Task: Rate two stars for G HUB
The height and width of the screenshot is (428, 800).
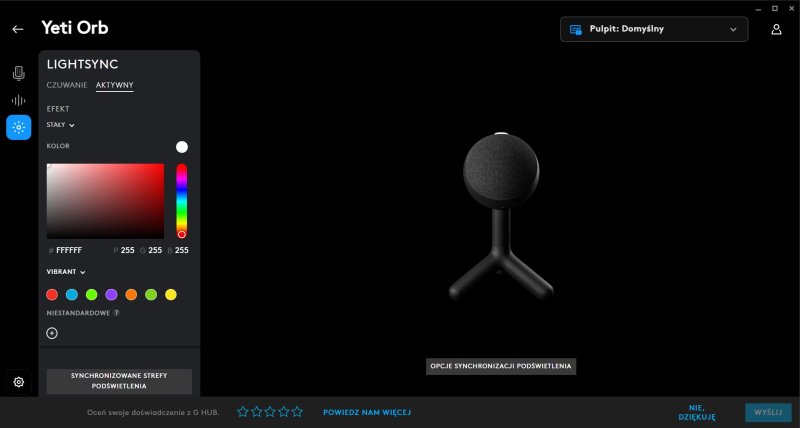Action: tap(257, 412)
